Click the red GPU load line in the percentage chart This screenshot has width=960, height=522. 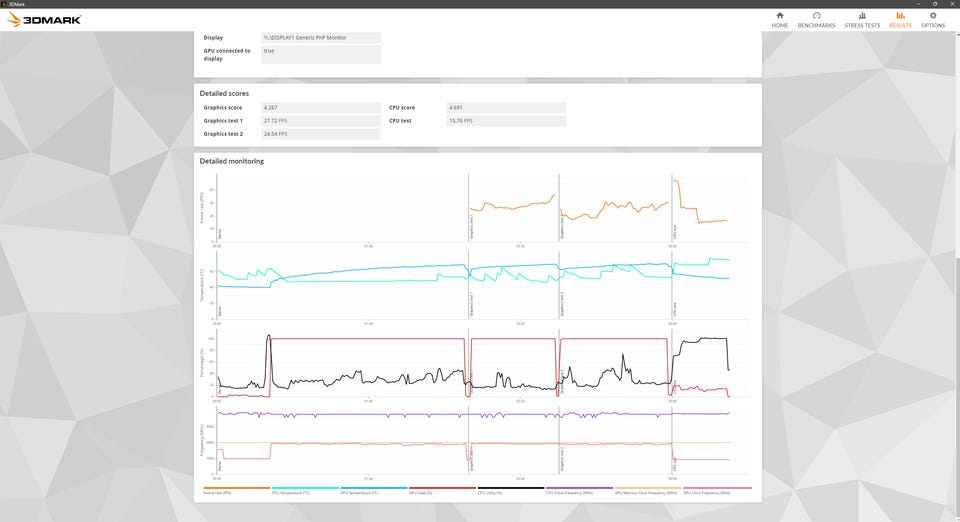pos(367,339)
